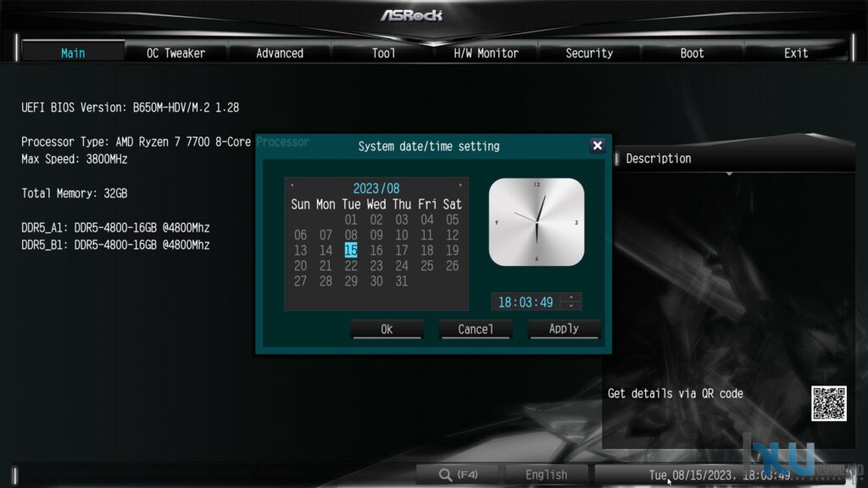
Task: Choose day 12 in the calendar
Action: coord(453,236)
